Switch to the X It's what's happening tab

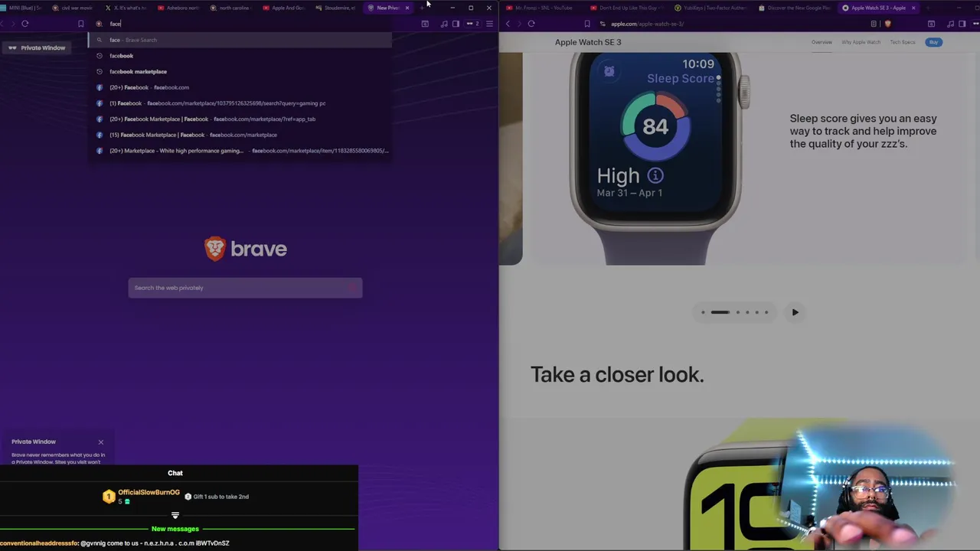tap(126, 8)
